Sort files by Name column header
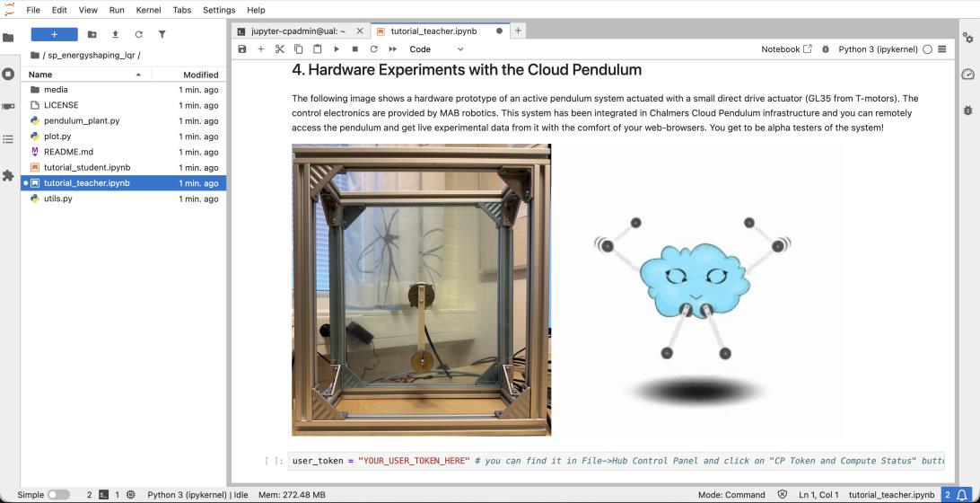980x503 pixels. pyautogui.click(x=85, y=75)
